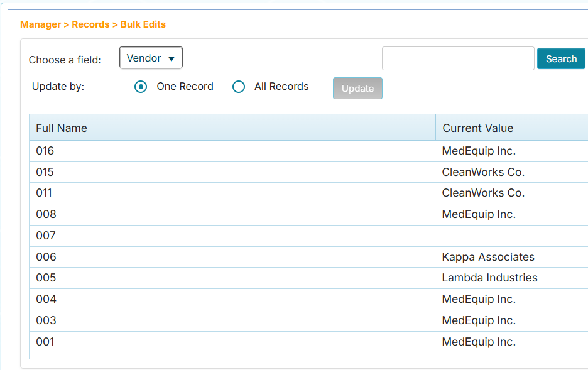This screenshot has height=370, width=588.
Task: Click inside the search input field
Action: [457, 58]
